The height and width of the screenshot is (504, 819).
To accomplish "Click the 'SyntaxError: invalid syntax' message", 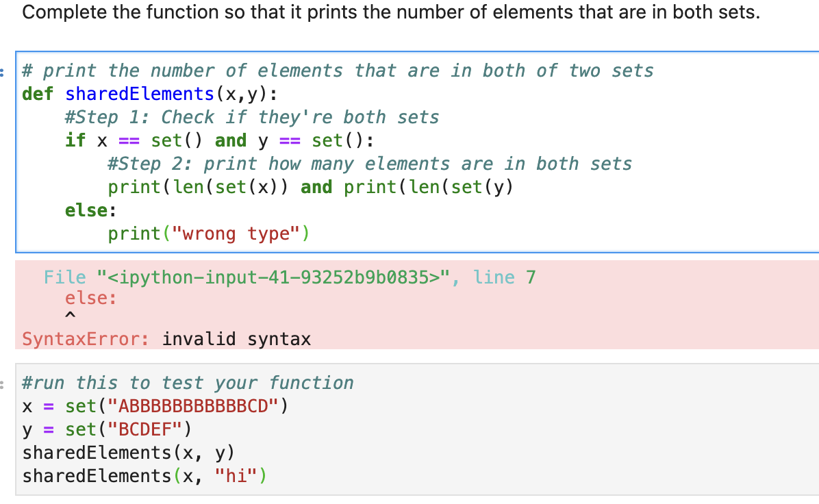I will coord(166,339).
